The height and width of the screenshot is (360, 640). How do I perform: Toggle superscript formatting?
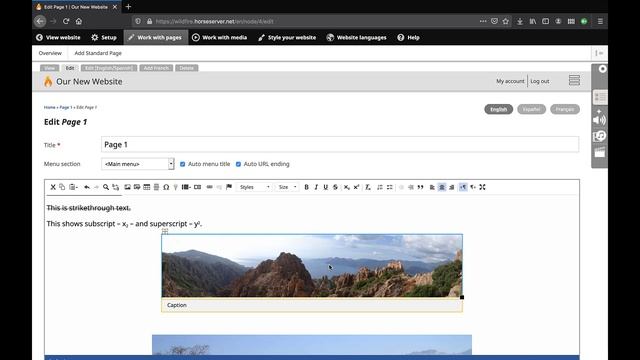356,187
